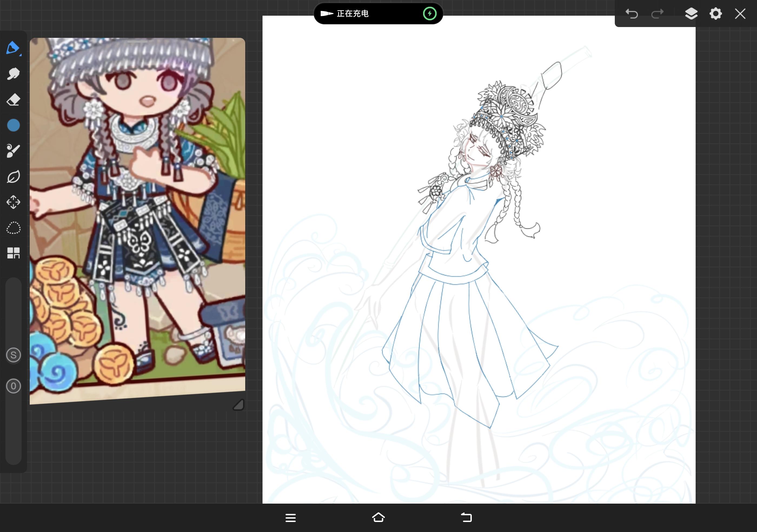Open the layers panel
The image size is (757, 532).
tap(691, 14)
